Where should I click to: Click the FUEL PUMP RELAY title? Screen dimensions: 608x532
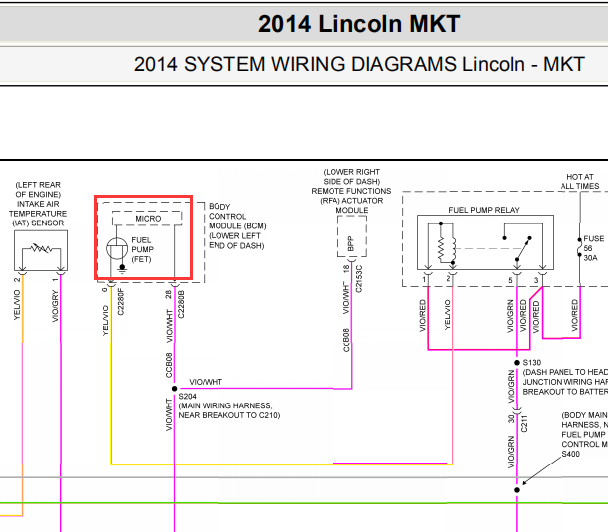(484, 210)
